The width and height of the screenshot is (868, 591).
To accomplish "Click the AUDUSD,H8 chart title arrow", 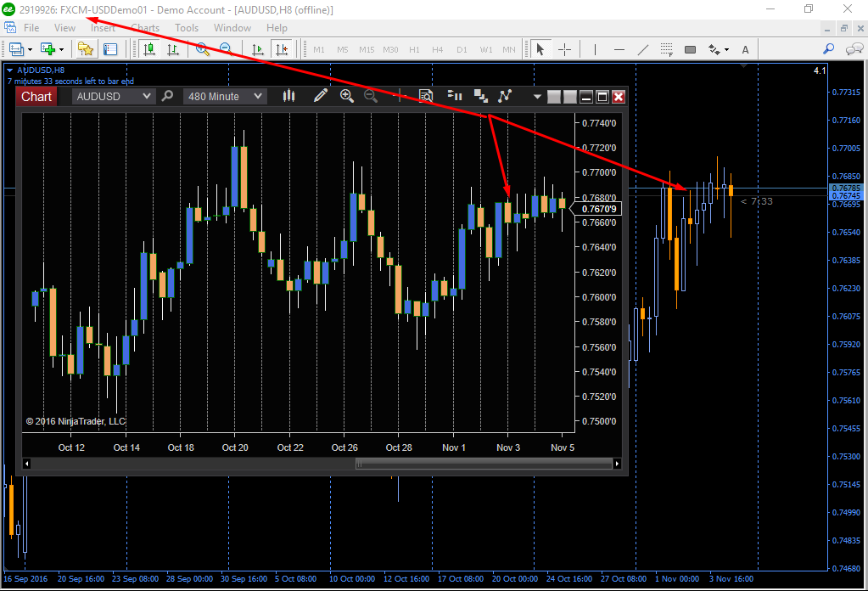I will pyautogui.click(x=9, y=70).
